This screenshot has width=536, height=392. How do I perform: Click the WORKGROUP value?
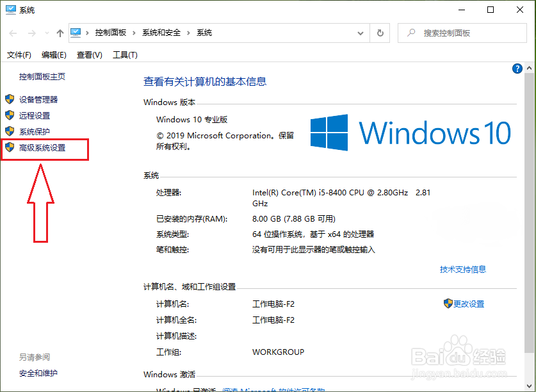(x=279, y=352)
